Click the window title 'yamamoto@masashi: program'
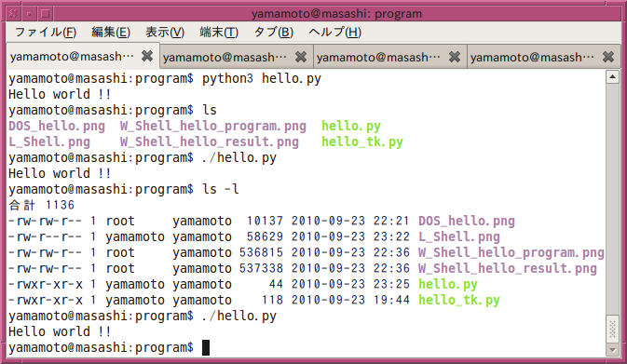The width and height of the screenshot is (627, 364). 336,14
